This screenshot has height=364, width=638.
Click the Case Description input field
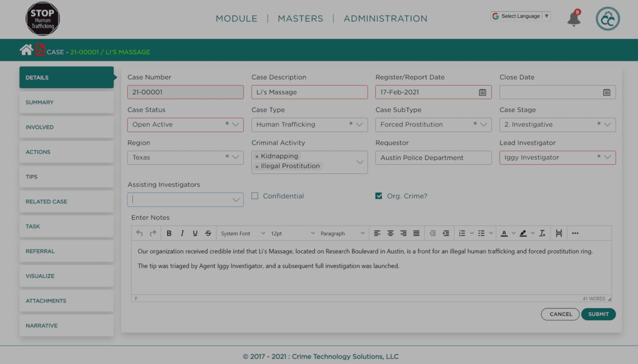point(309,92)
